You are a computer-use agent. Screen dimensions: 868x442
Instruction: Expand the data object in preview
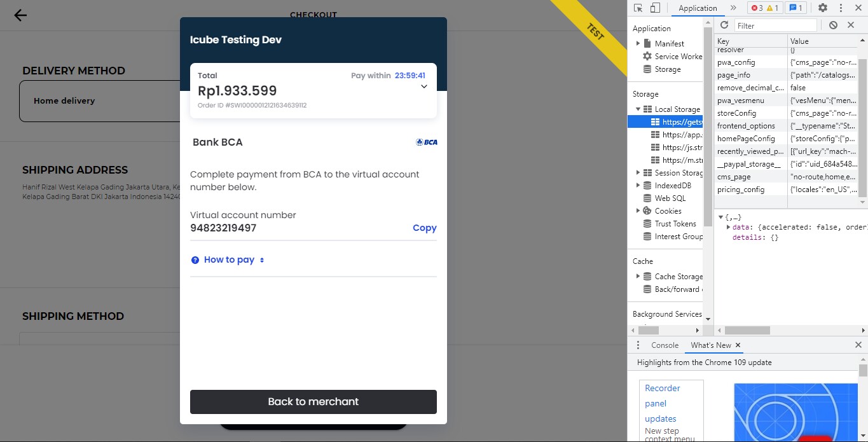pos(729,227)
